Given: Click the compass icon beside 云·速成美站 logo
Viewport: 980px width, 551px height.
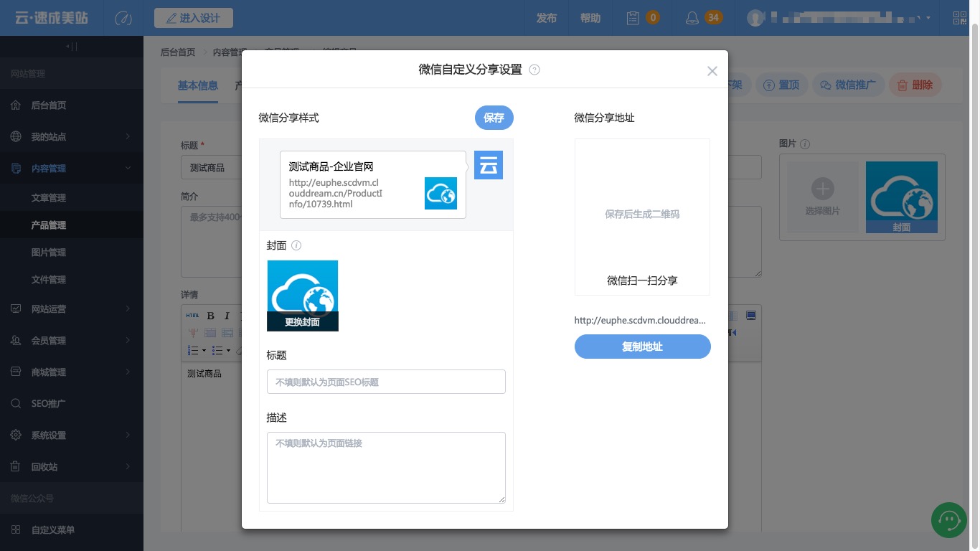Looking at the screenshot, I should point(123,18).
